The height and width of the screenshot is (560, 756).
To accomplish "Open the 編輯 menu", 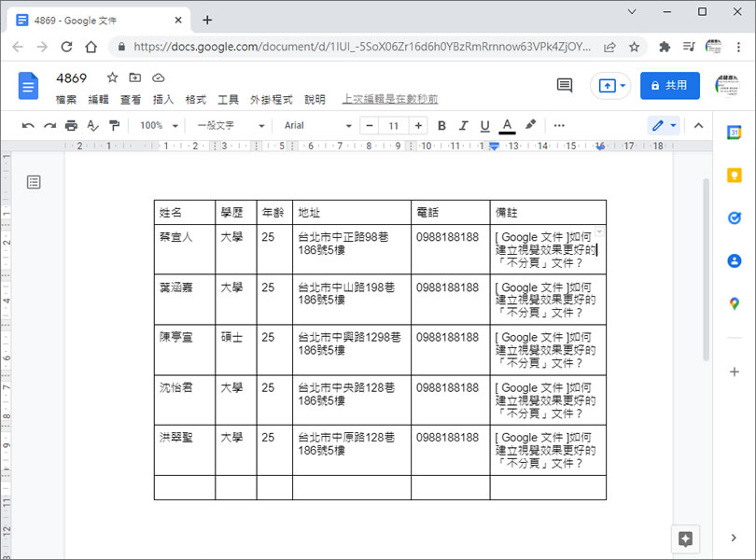I will [98, 100].
